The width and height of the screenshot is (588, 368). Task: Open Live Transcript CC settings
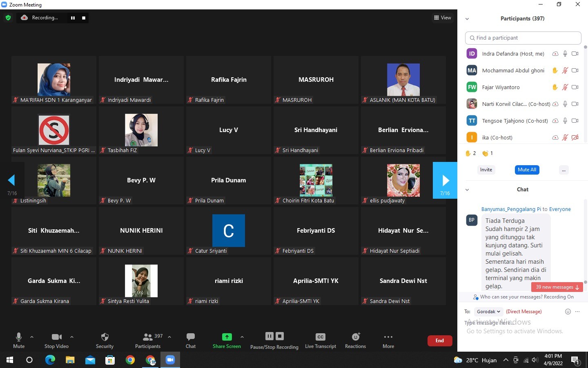(320, 340)
